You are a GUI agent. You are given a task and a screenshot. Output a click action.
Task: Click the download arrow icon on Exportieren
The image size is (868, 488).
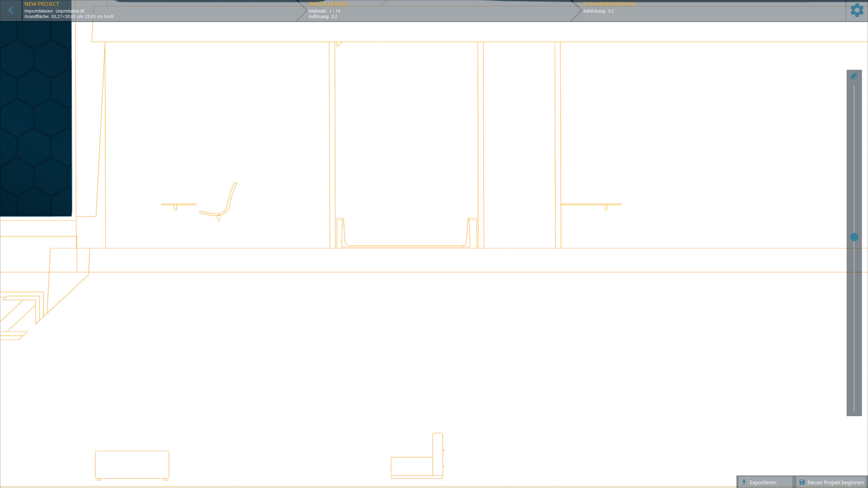[744, 482]
